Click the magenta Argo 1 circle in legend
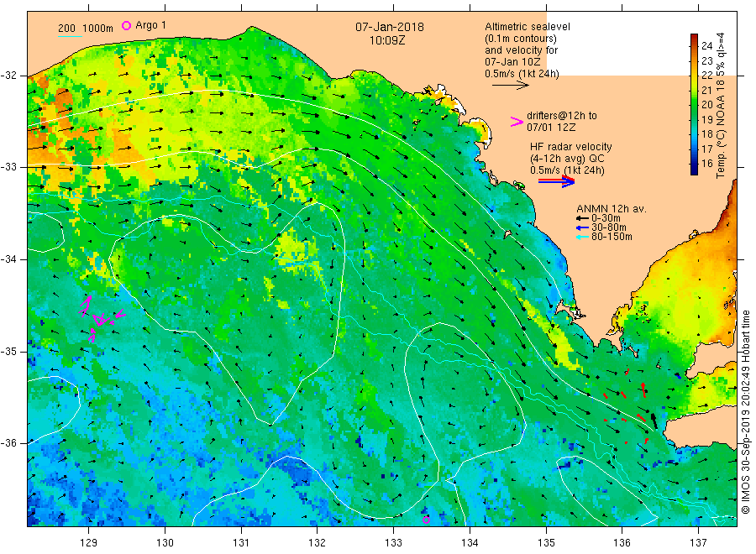This screenshot has height=554, width=756. 126,25
